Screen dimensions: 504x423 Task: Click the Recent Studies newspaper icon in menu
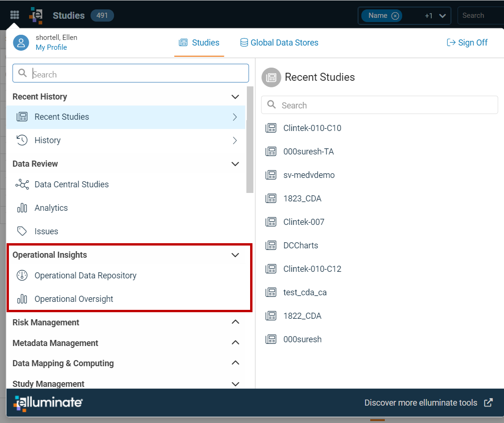click(22, 117)
